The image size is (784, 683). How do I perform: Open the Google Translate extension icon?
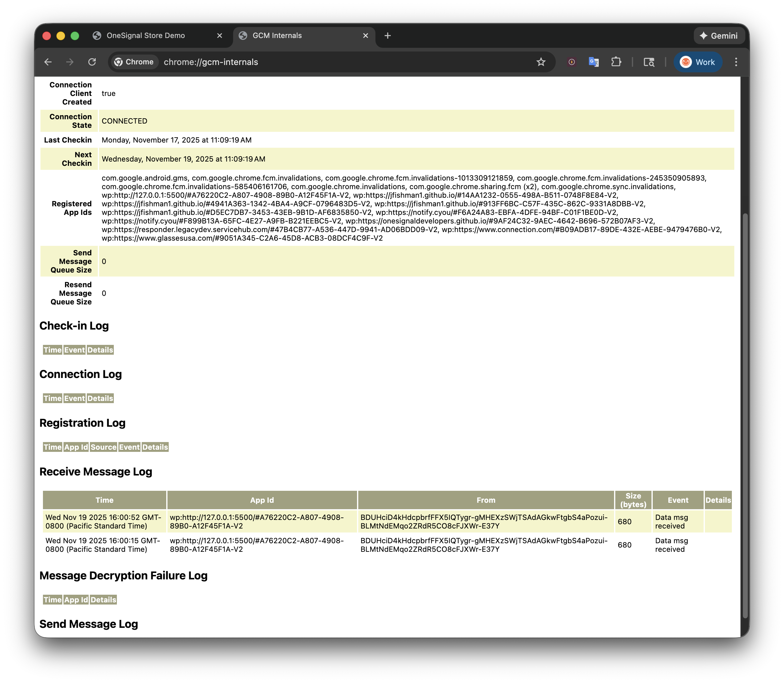pyautogui.click(x=593, y=62)
